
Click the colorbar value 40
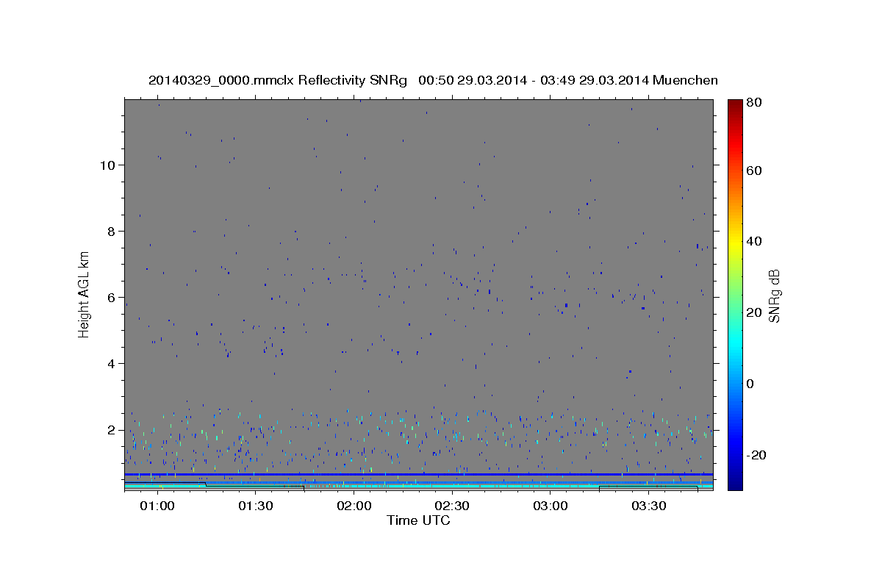pyautogui.click(x=753, y=241)
